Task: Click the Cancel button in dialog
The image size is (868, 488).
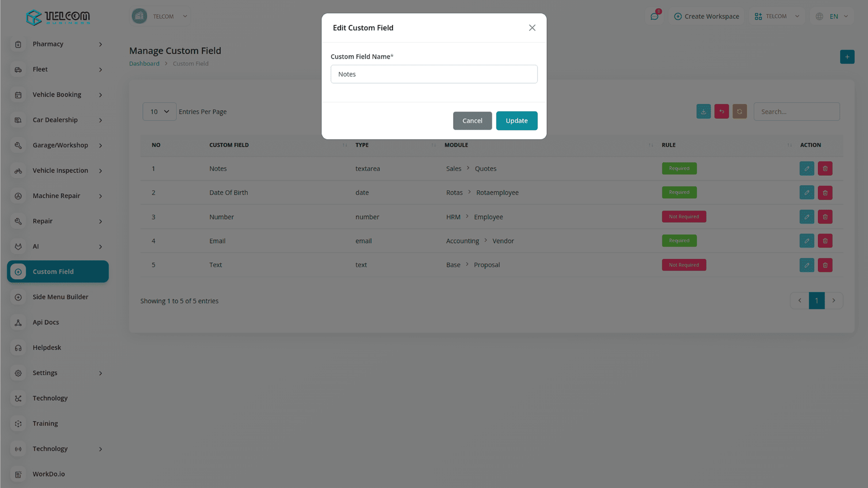Action: click(x=472, y=121)
